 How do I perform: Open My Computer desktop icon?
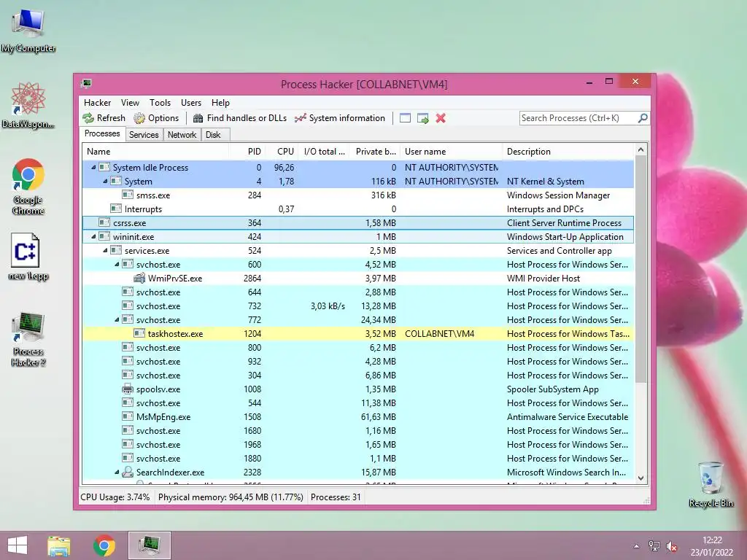pyautogui.click(x=28, y=30)
